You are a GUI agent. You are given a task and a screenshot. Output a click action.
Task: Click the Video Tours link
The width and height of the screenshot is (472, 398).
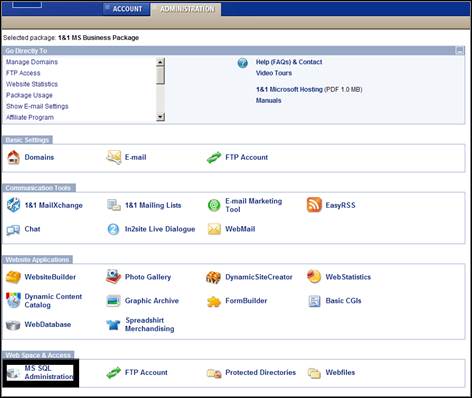coord(274,73)
